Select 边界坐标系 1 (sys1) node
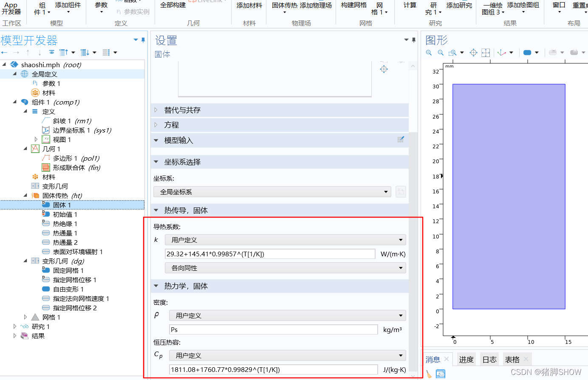Screen dimensions: 588x380 click(82, 130)
